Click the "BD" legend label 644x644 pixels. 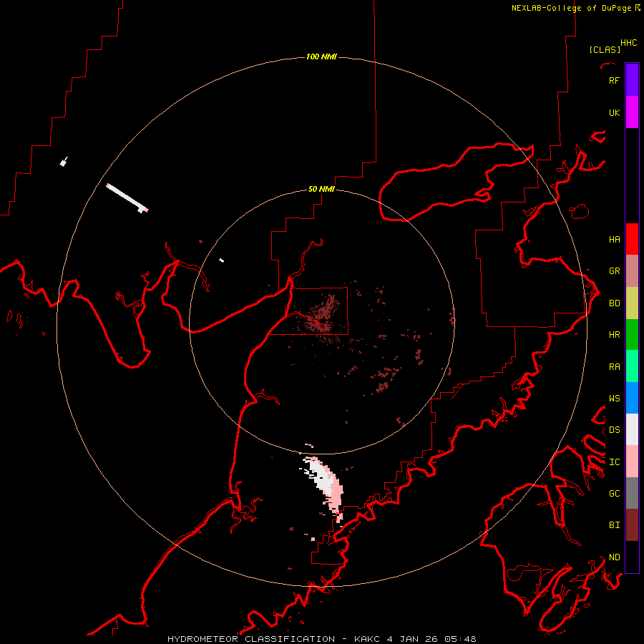(614, 303)
